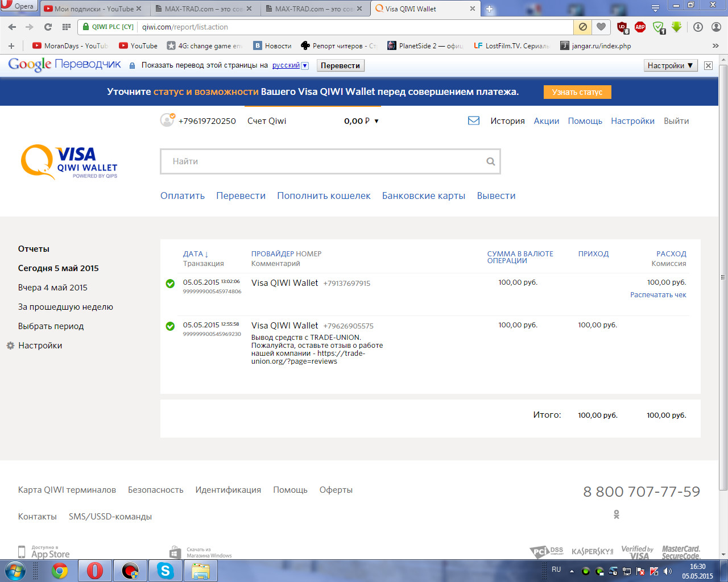Click Распечатать чек link

point(658,295)
